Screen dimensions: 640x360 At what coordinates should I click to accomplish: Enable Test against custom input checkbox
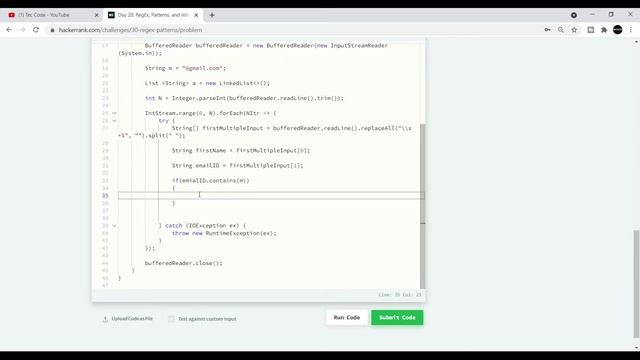(x=171, y=319)
